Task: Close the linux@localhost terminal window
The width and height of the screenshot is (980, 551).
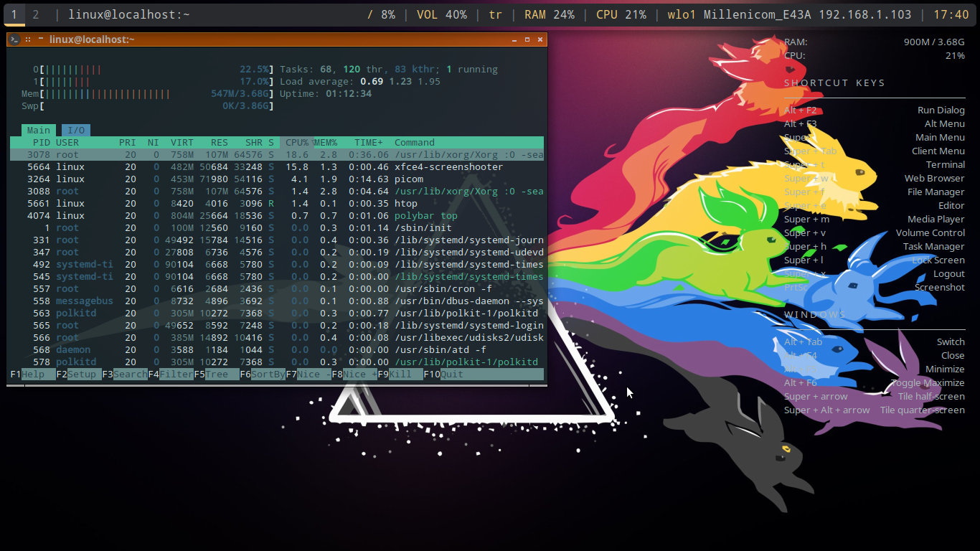Action: [x=540, y=39]
